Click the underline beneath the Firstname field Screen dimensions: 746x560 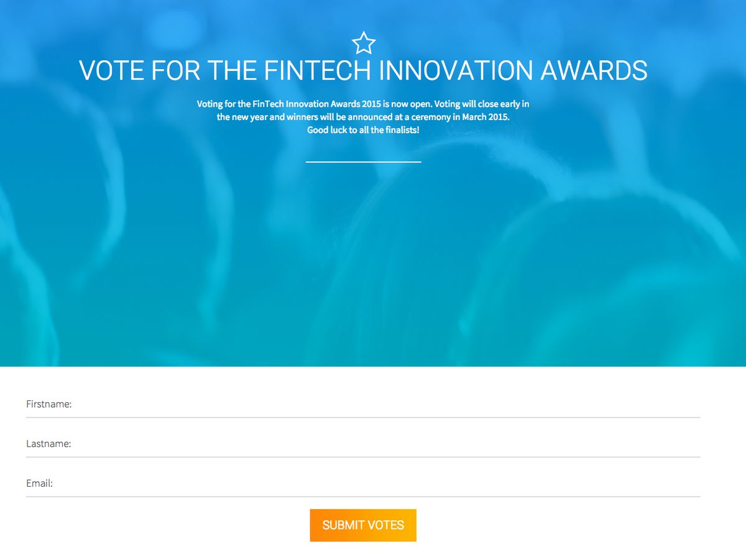[363, 417]
